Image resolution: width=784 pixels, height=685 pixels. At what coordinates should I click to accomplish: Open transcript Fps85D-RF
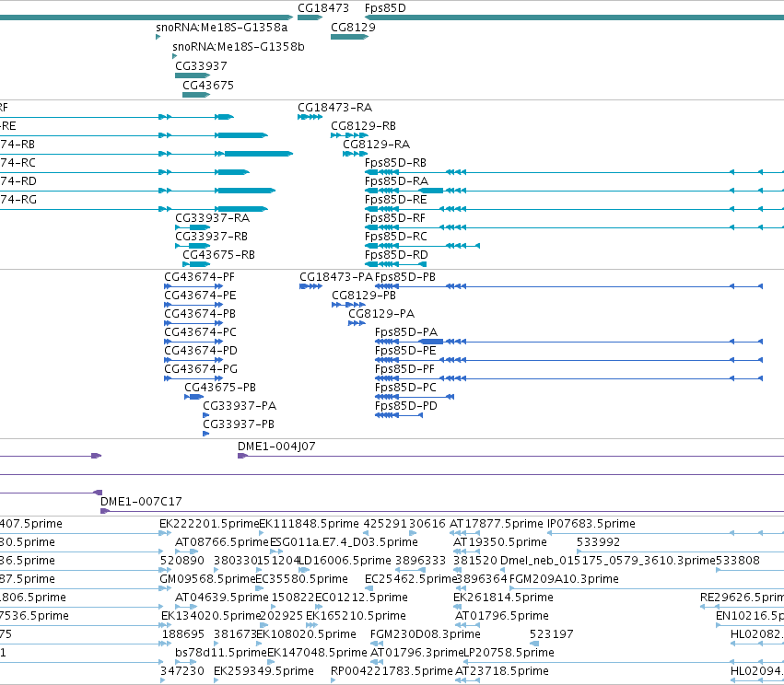(395, 218)
